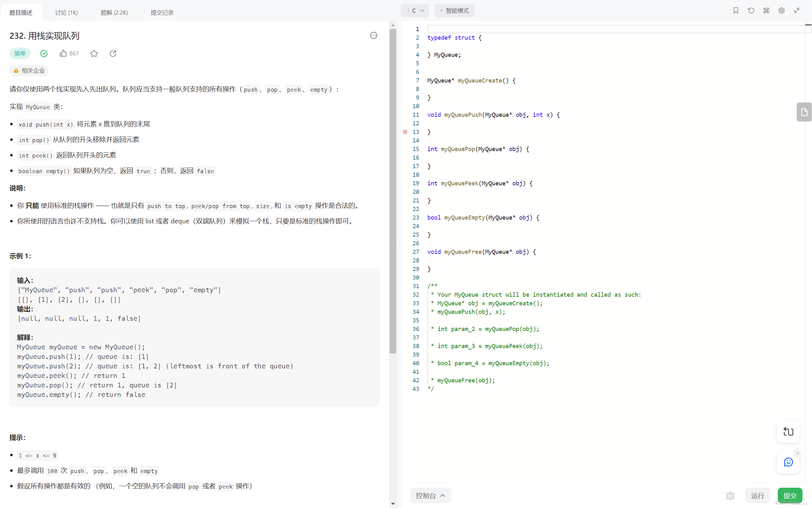Click the myQueuePop function signature line
The width and height of the screenshot is (812, 508).
pos(478,149)
